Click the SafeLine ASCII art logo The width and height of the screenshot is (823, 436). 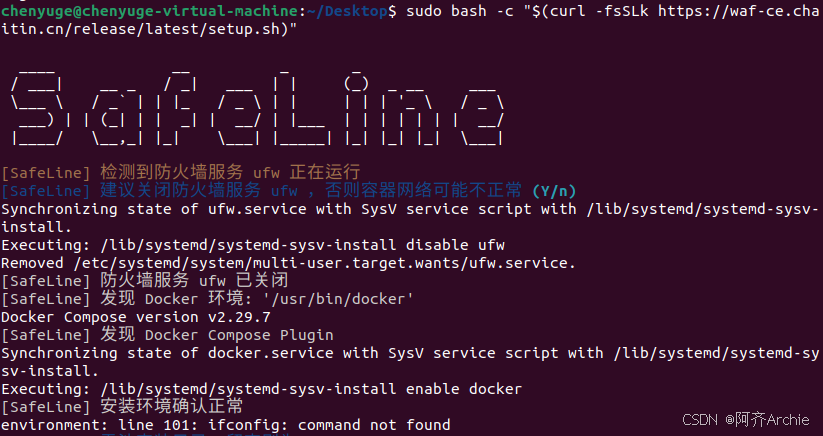(x=257, y=107)
